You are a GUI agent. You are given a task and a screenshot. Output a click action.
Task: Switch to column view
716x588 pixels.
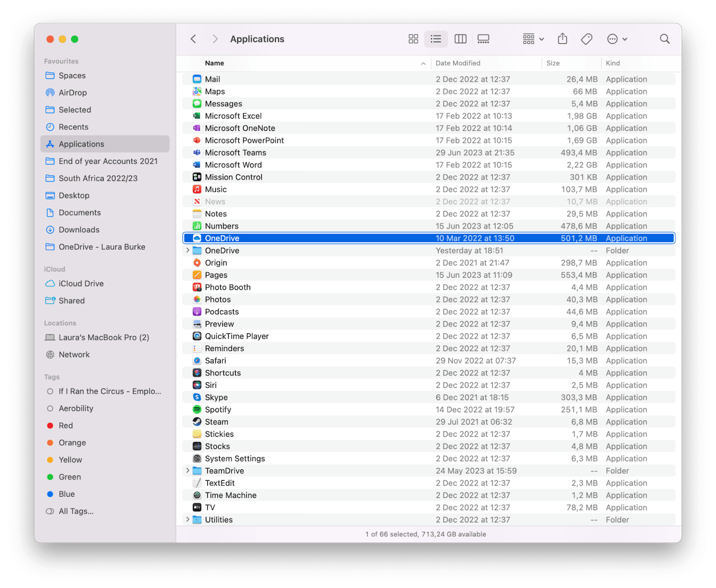point(460,38)
